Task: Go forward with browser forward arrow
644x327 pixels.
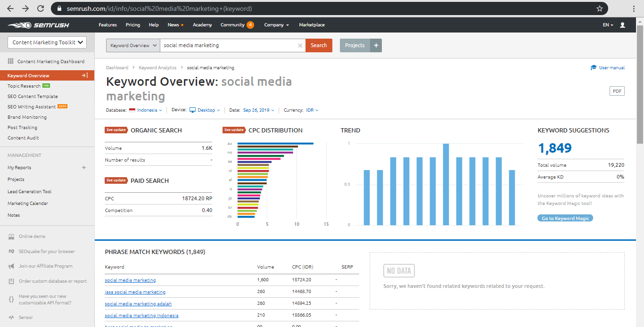Action: click(x=25, y=8)
